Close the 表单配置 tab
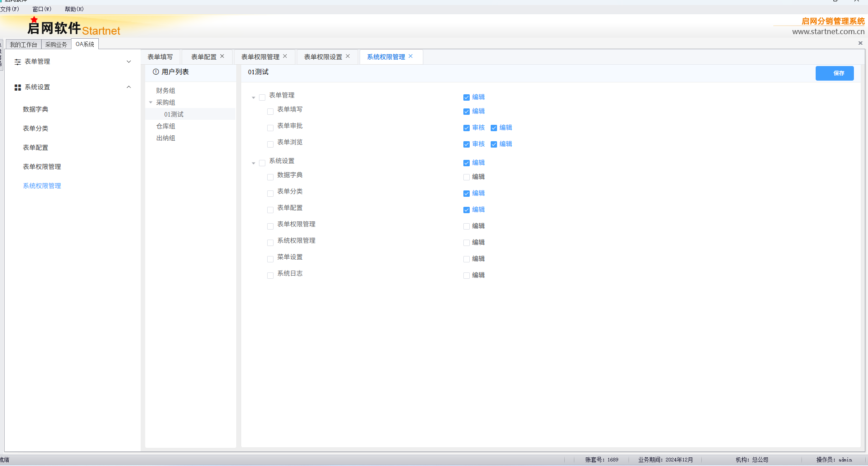This screenshot has width=868, height=466. (x=222, y=56)
